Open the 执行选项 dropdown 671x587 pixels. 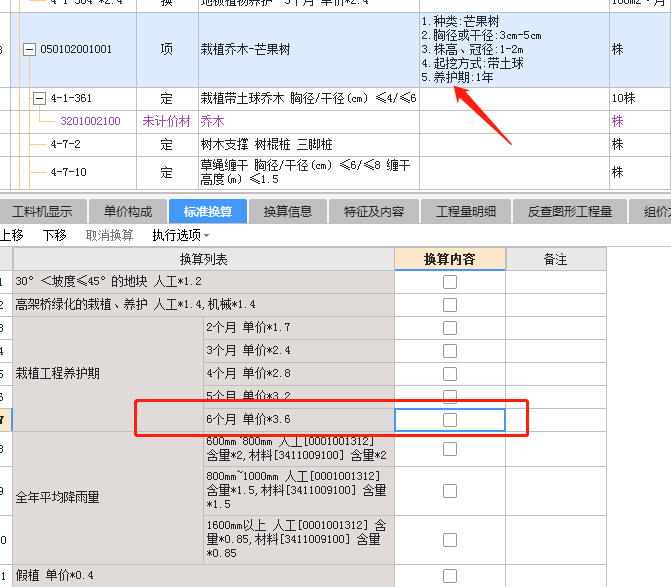click(x=181, y=235)
